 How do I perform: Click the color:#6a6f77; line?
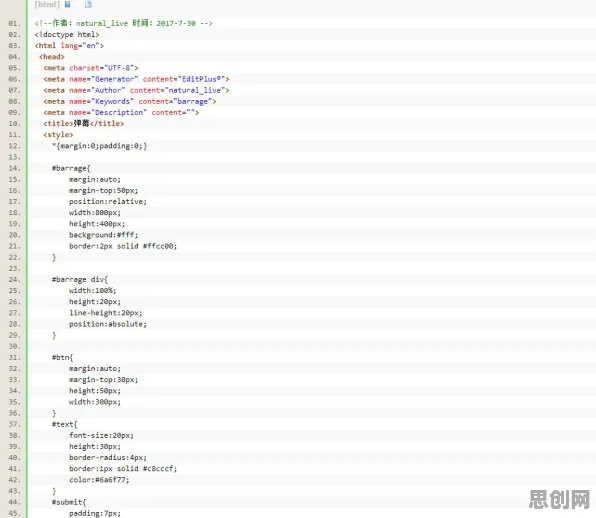[99, 480]
